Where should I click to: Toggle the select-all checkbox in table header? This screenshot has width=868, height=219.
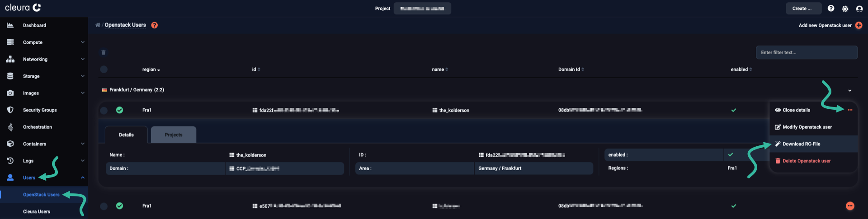(104, 70)
